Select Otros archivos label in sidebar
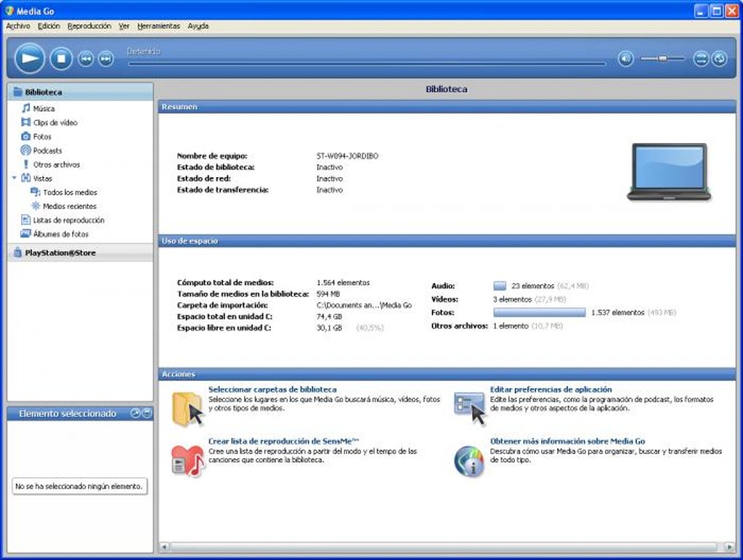Viewport: 743px width, 560px height. pyautogui.click(x=56, y=165)
